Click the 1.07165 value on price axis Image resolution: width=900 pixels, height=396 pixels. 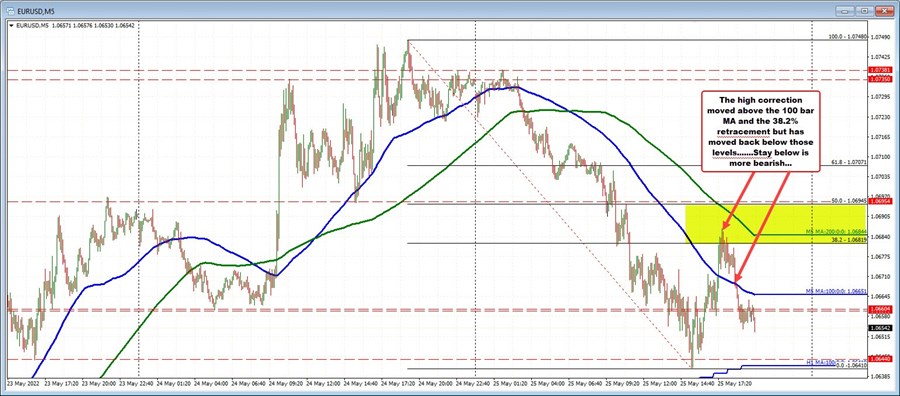pos(881,137)
